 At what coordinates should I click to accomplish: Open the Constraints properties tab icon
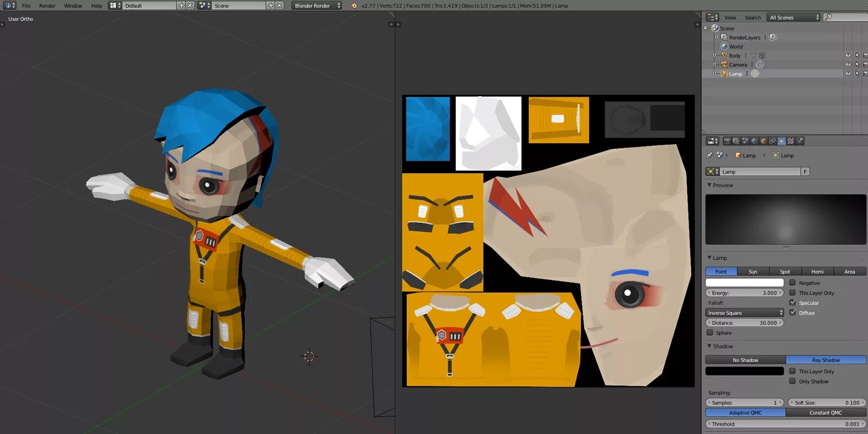[773, 141]
